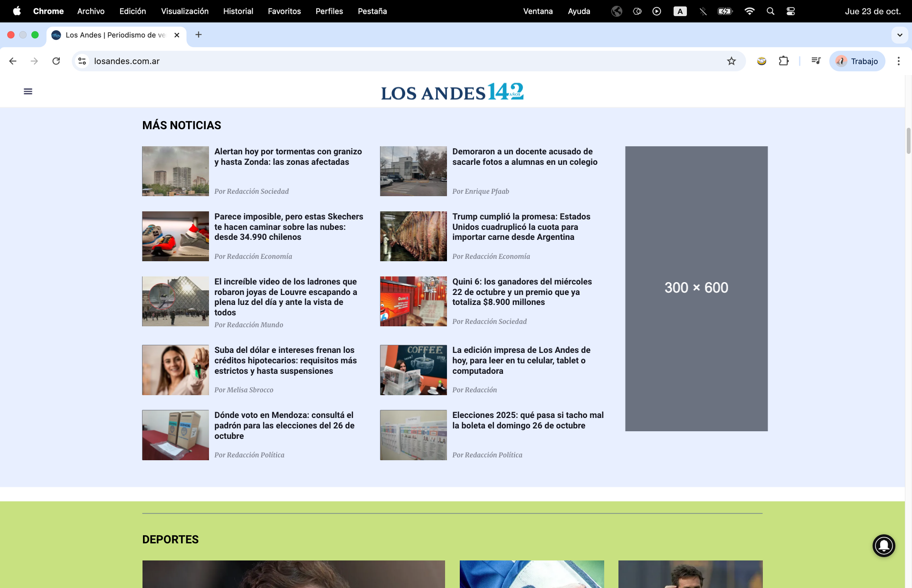The height and width of the screenshot is (588, 912).
Task: Reload the page
Action: click(56, 61)
